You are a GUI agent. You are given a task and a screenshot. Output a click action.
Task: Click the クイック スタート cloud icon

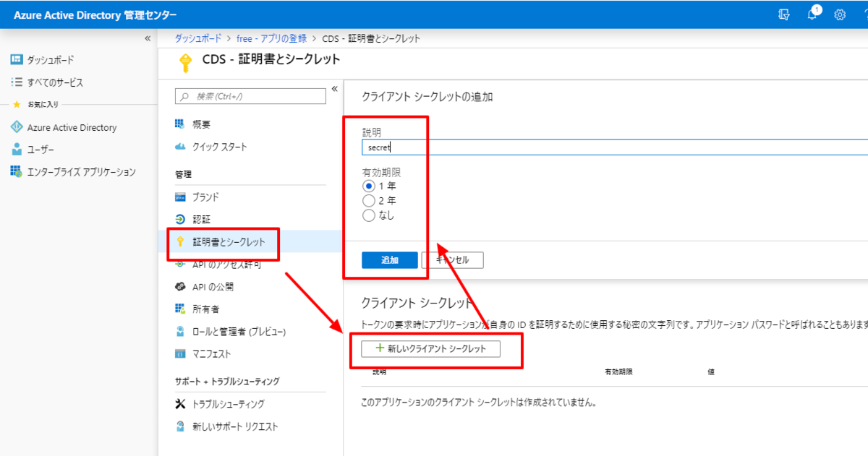point(180,147)
